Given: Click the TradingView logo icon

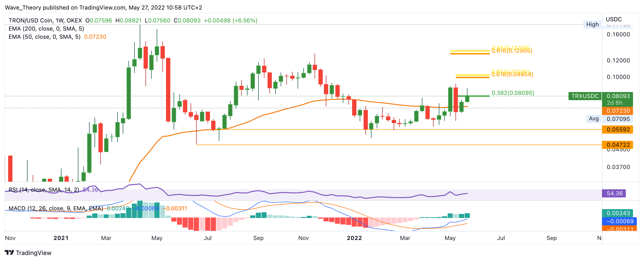Looking at the screenshot, I should click(10, 252).
